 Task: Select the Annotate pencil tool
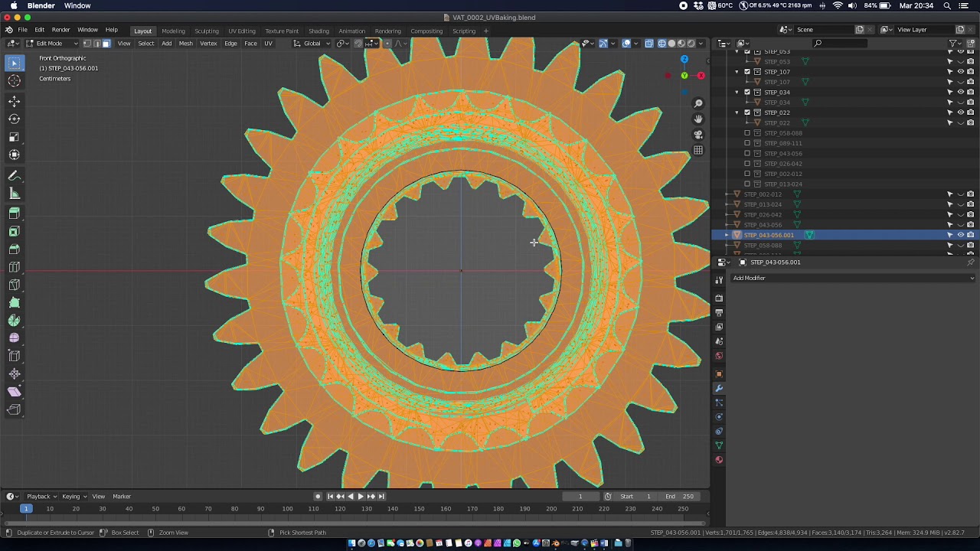(x=15, y=176)
